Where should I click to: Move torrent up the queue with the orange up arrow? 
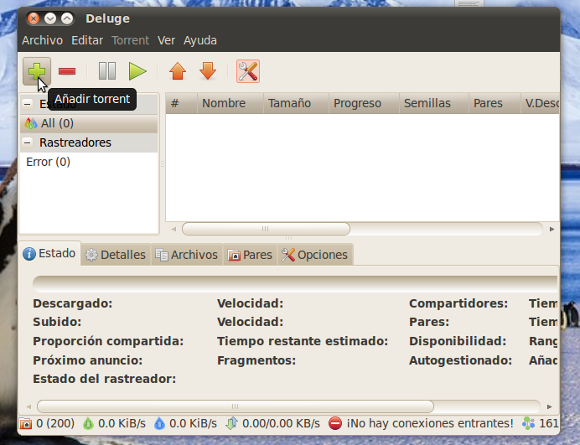coord(178,71)
